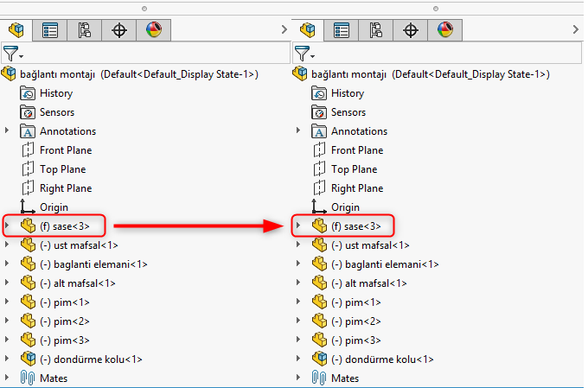
Task: Click Mates paperclip icon in right tree
Action: [319, 378]
